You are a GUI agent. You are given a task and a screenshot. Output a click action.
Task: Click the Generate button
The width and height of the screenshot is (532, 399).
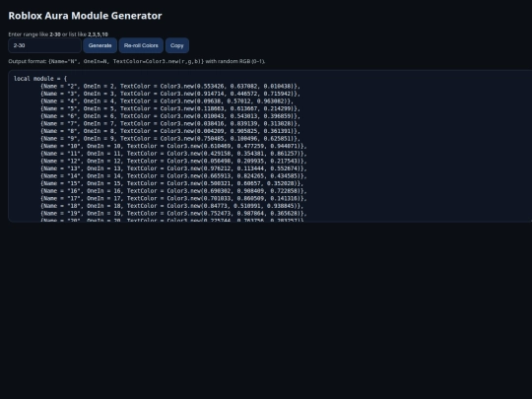[100, 45]
